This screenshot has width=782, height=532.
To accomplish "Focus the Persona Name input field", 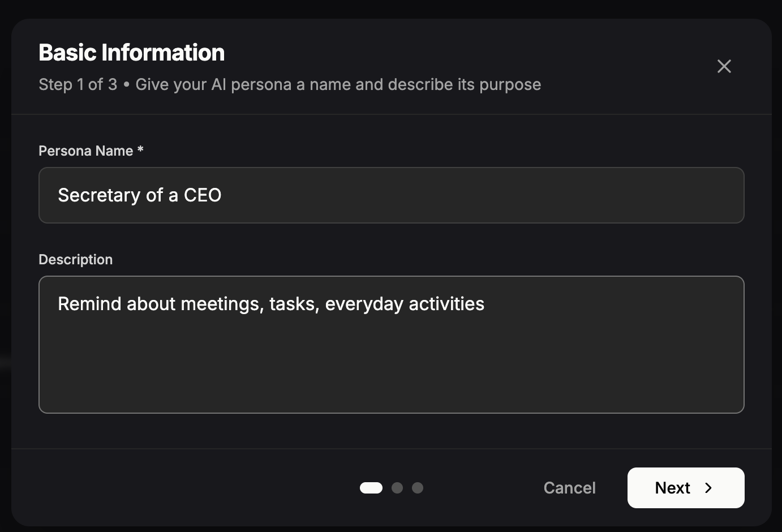I will coord(390,195).
